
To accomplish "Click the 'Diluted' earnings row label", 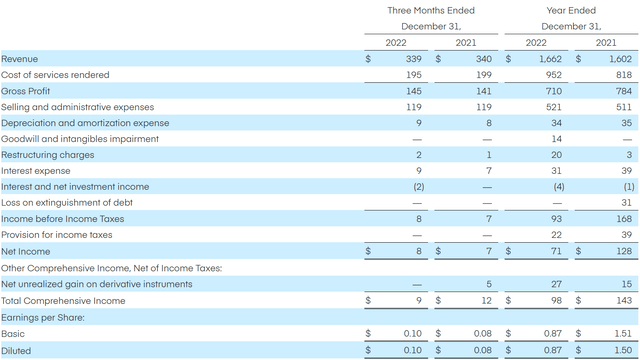I will coord(16,351).
